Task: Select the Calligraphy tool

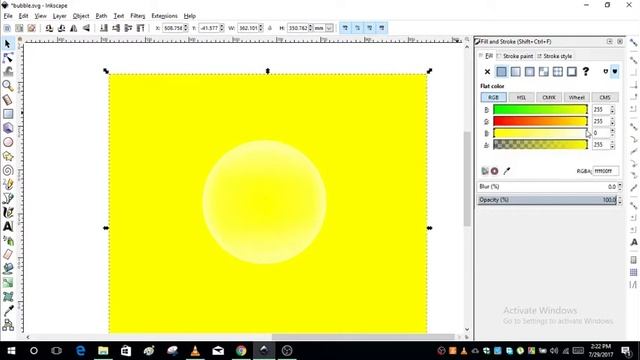Action: coord(8,212)
